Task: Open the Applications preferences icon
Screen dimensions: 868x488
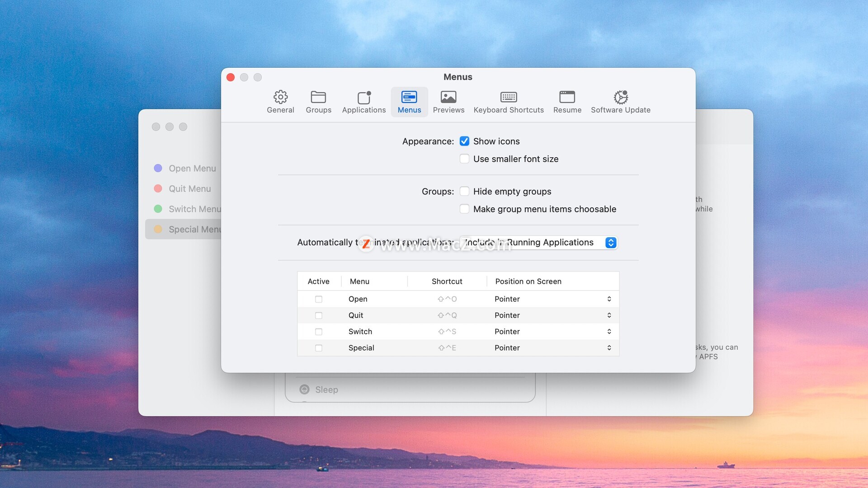Action: [x=364, y=97]
